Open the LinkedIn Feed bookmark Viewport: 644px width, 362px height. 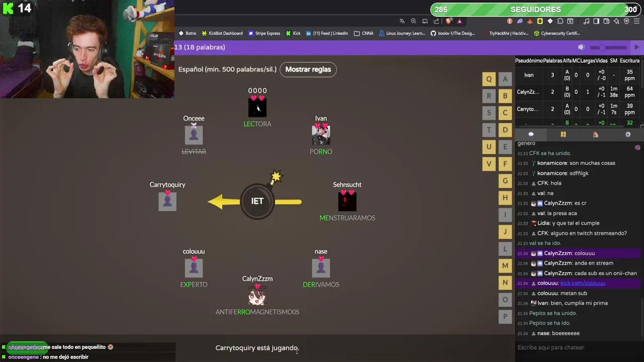coord(327,33)
